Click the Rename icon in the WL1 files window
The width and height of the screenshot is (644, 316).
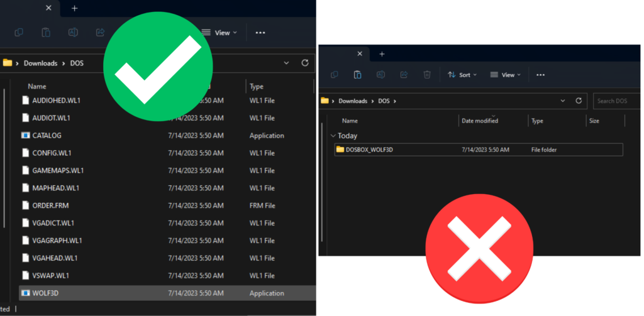point(73,33)
